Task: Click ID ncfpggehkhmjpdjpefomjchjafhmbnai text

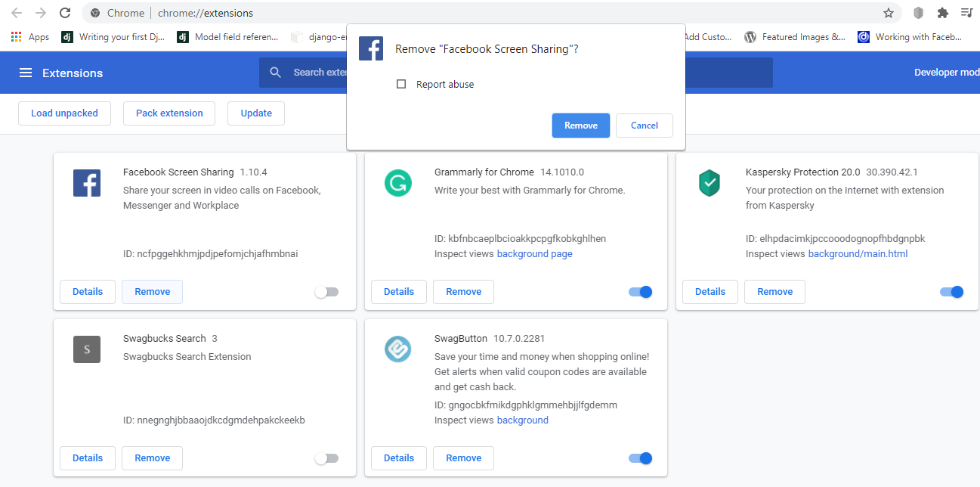Action: pyautogui.click(x=211, y=254)
